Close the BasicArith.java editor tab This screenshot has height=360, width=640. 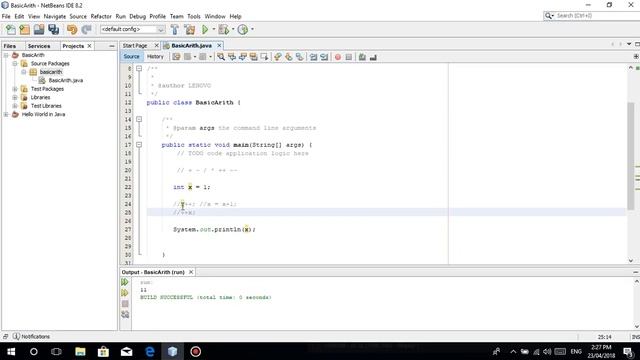tap(219, 45)
